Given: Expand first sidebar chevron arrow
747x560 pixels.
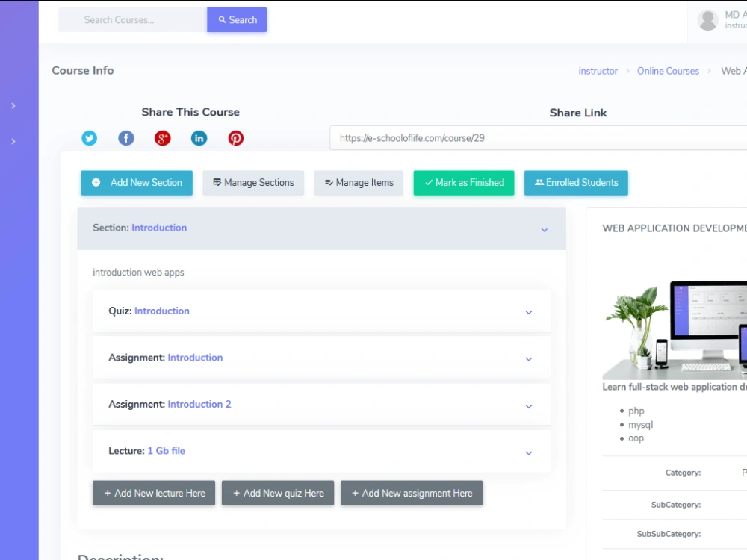Looking at the screenshot, I should (13, 106).
